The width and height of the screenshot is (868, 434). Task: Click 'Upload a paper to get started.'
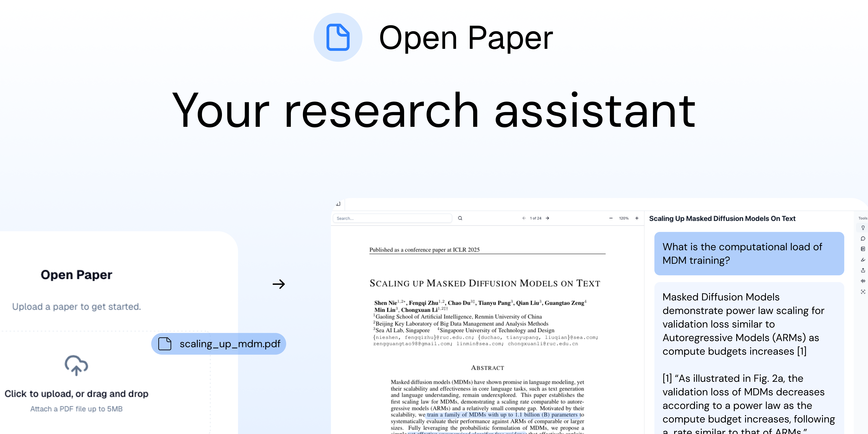76,307
